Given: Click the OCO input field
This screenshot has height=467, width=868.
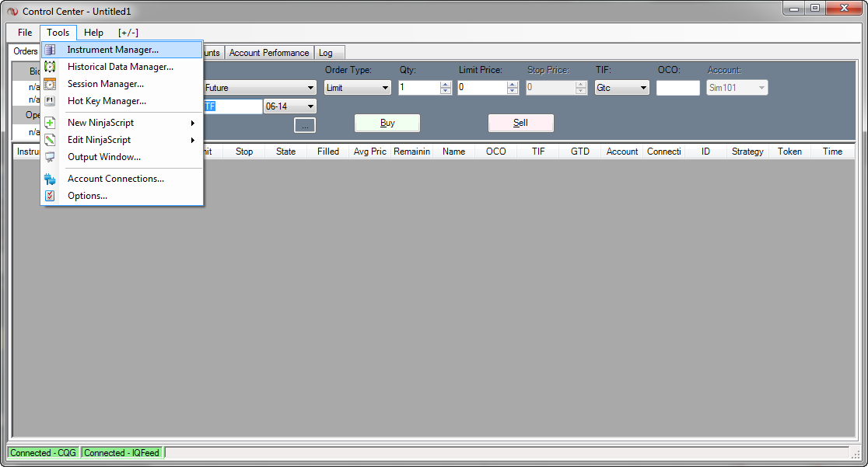Looking at the screenshot, I should (x=678, y=88).
